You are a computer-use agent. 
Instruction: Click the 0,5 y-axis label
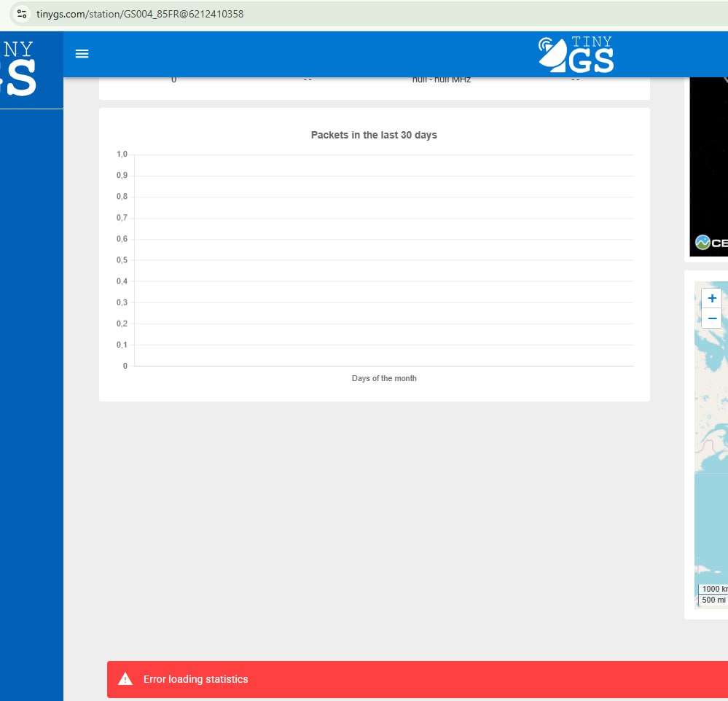coord(122,260)
